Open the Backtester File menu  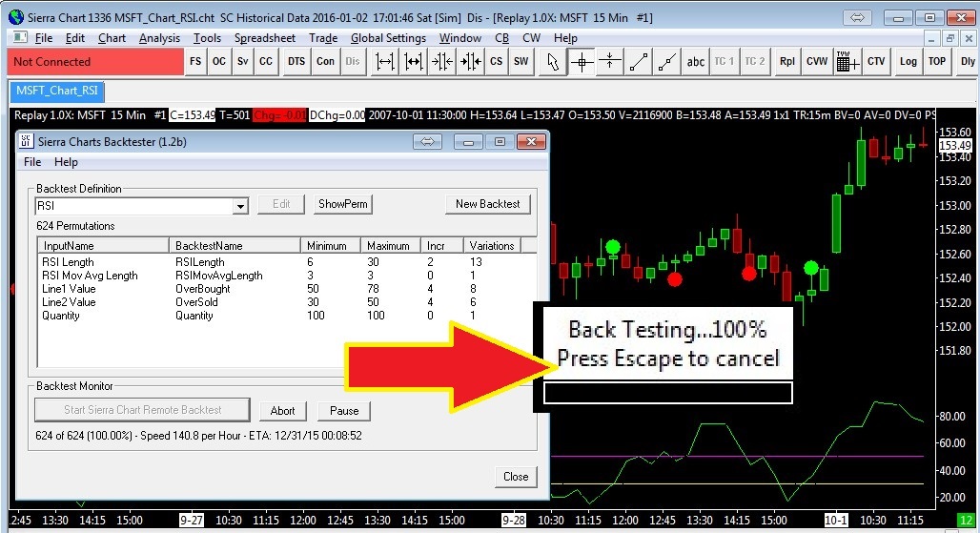[32, 162]
